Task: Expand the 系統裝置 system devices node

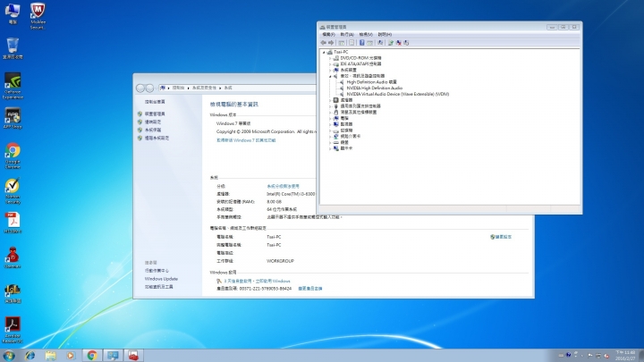Action: tap(330, 71)
